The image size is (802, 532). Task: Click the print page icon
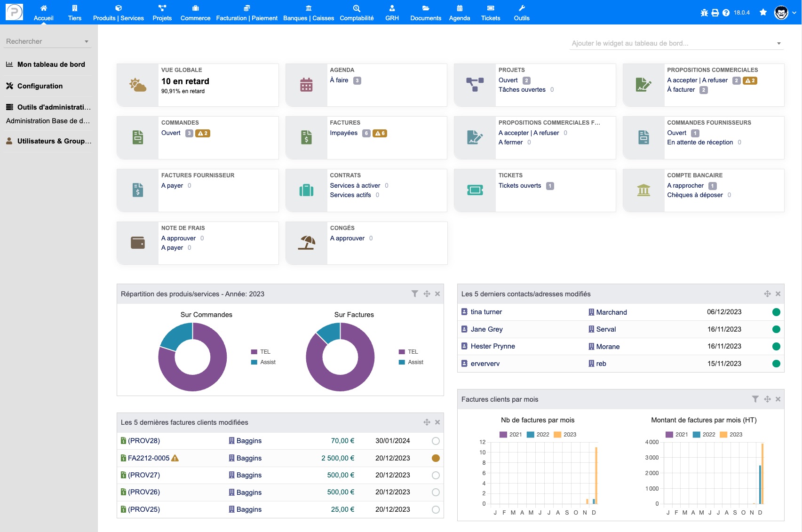[715, 13]
